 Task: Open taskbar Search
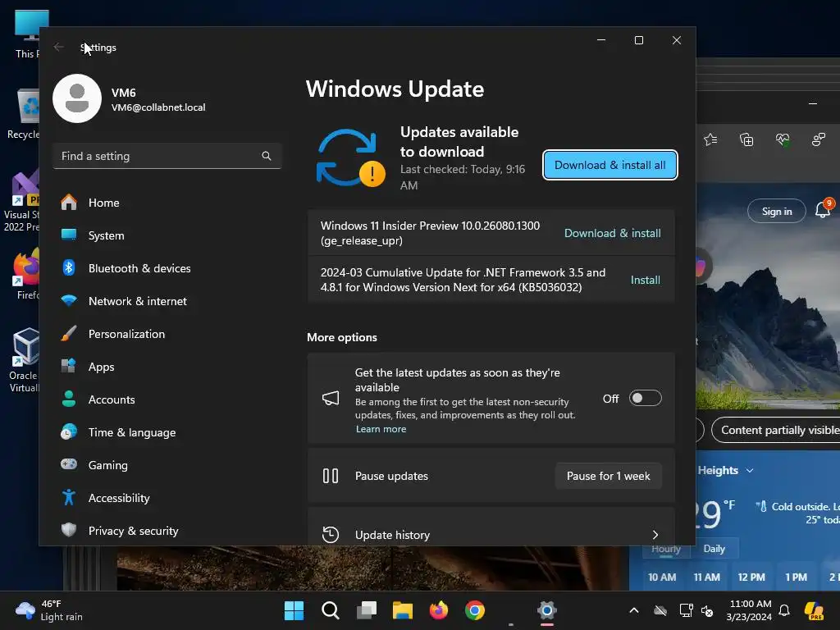(x=330, y=610)
